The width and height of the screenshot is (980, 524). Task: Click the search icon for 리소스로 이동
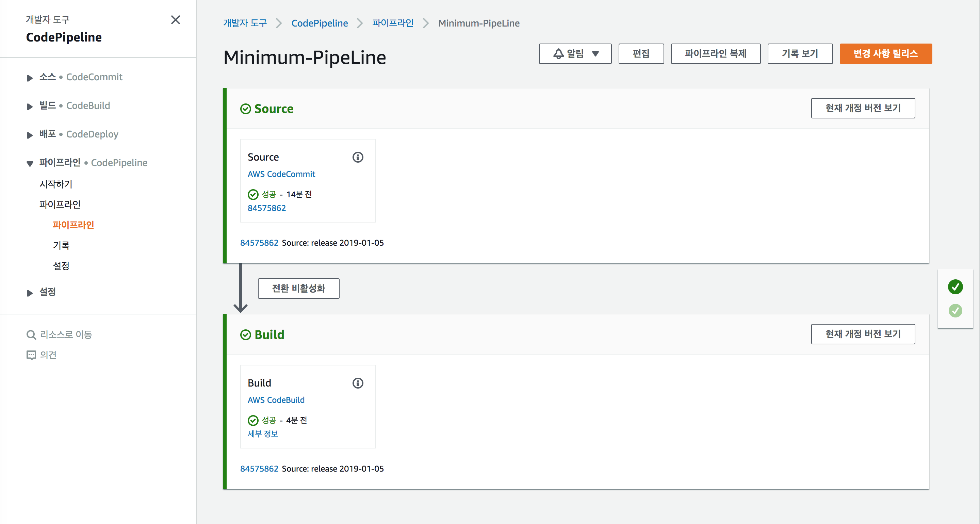point(31,335)
